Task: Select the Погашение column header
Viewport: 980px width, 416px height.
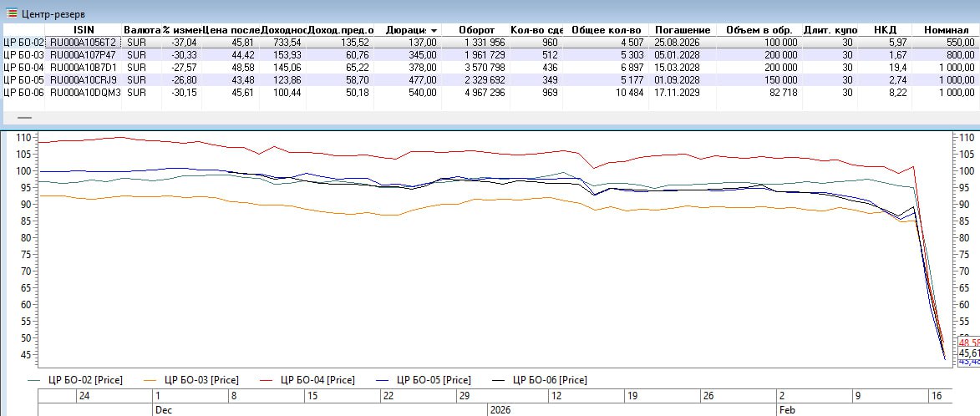Action: click(x=682, y=30)
